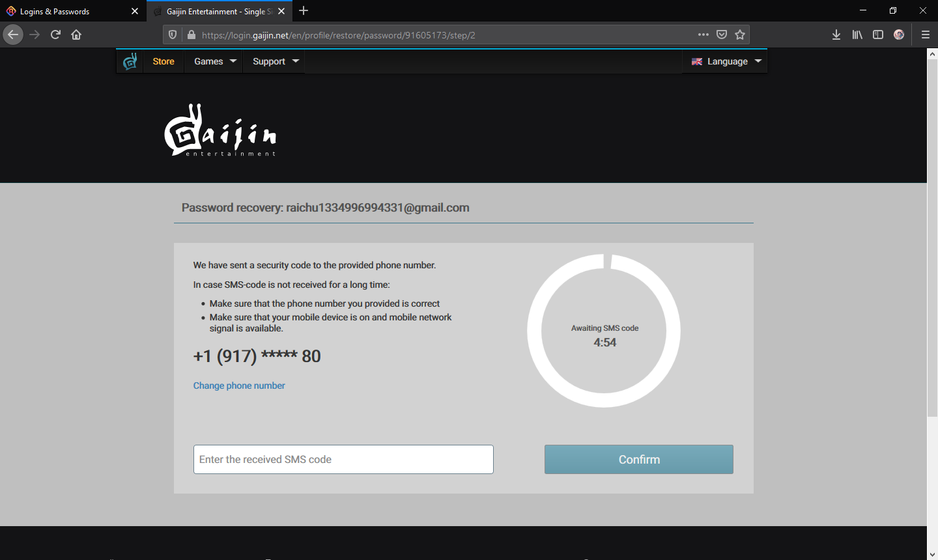Open tracking protection shield icon
Screen dimensions: 938x560
tap(173, 35)
